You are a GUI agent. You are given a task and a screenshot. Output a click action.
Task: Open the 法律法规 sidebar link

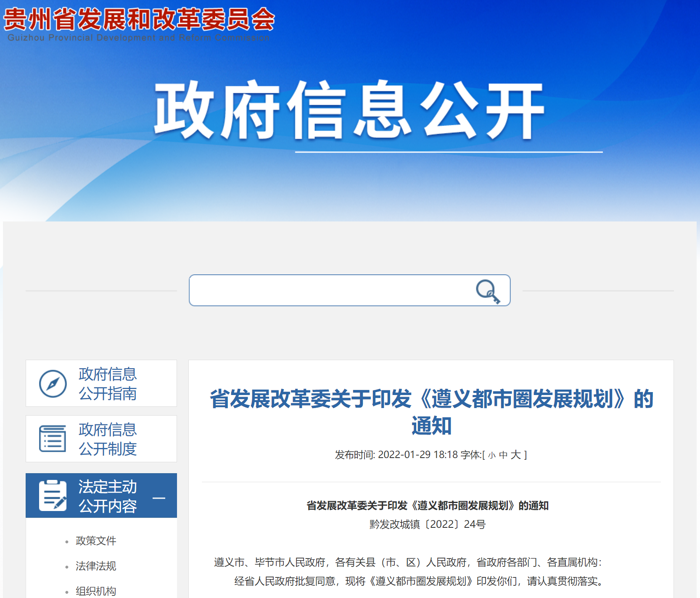tap(96, 566)
